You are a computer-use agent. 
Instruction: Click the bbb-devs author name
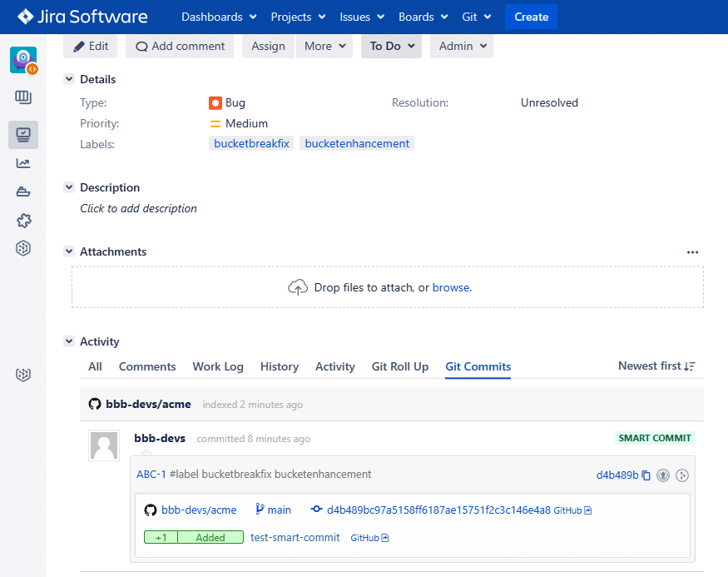(x=160, y=438)
